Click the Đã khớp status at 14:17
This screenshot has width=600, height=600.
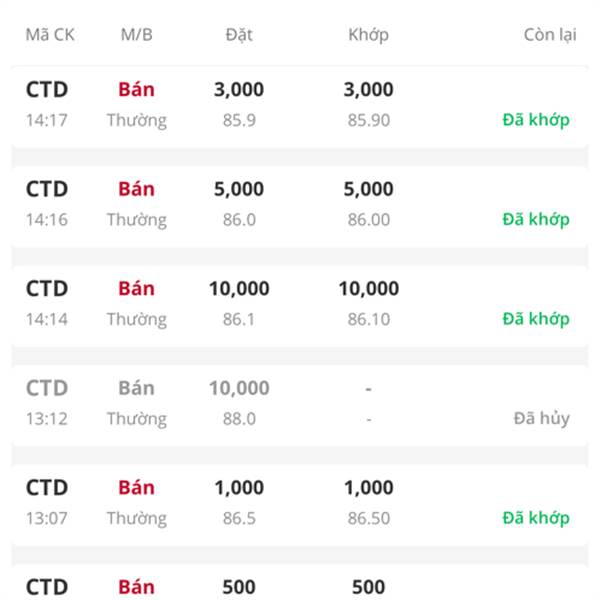(536, 120)
